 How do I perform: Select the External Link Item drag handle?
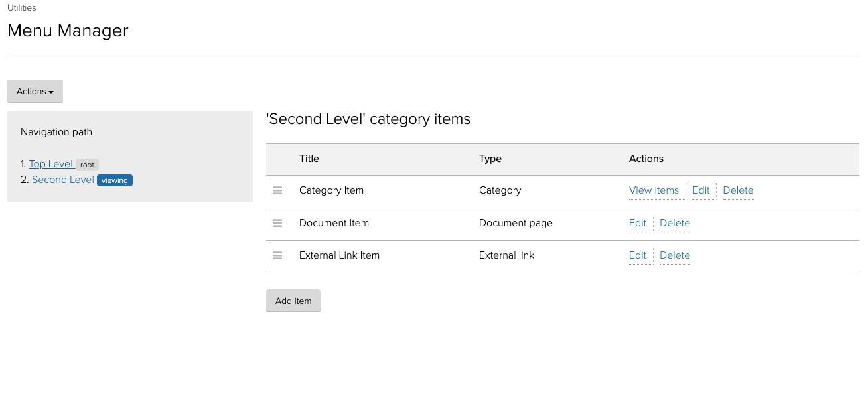point(277,255)
